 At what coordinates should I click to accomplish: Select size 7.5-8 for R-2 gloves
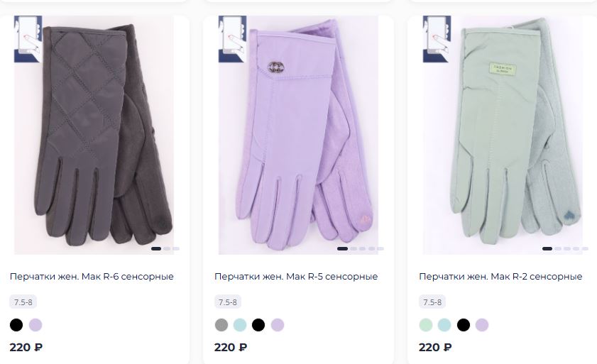click(432, 302)
